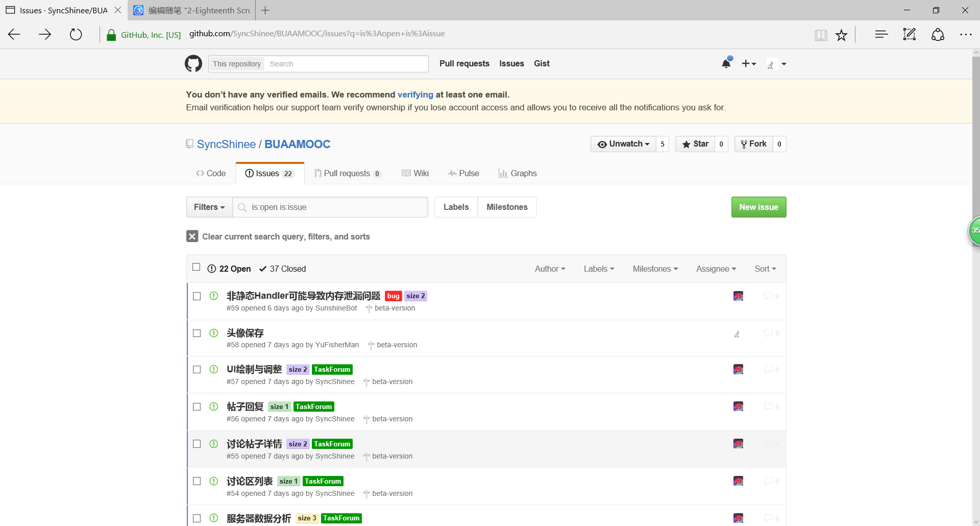Click comment icon on issue #59

click(x=771, y=296)
